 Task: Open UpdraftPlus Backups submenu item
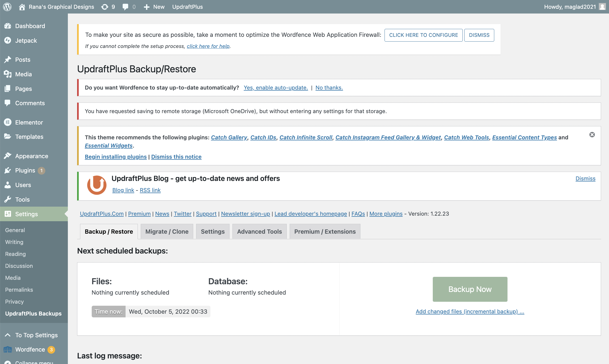tap(33, 314)
